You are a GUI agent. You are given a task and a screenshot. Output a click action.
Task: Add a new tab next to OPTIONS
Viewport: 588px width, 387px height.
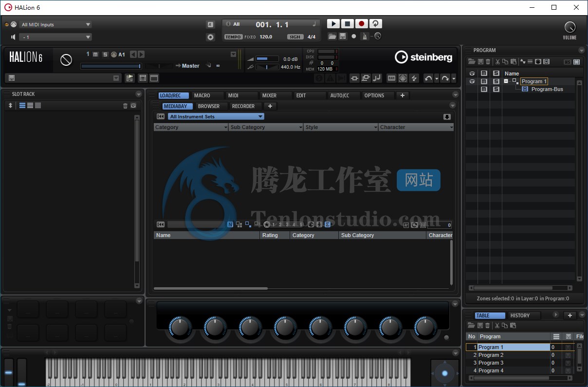click(x=403, y=95)
